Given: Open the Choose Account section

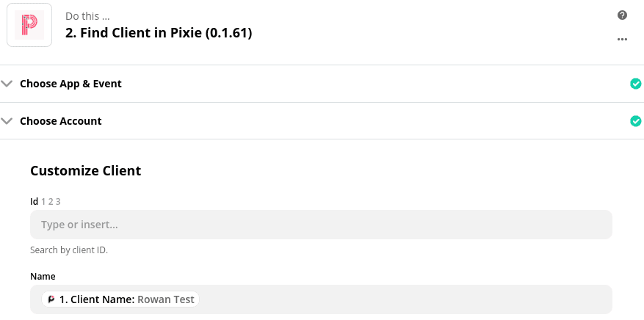Looking at the screenshot, I should (x=61, y=121).
